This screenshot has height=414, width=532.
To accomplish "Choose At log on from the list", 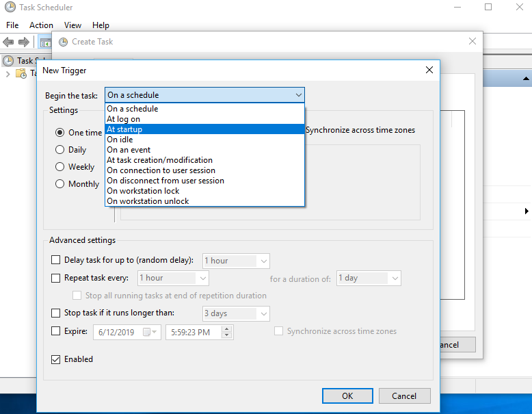I will click(204, 119).
